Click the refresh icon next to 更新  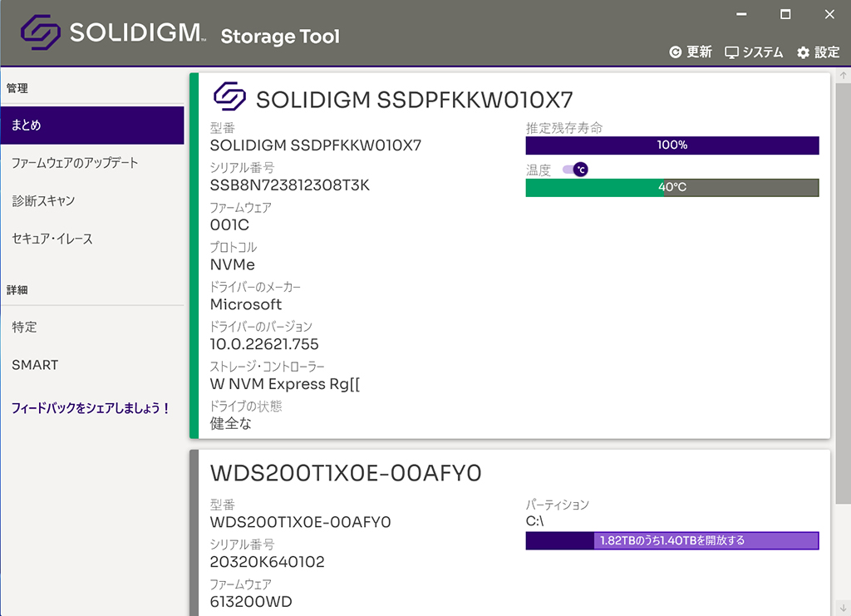(675, 52)
